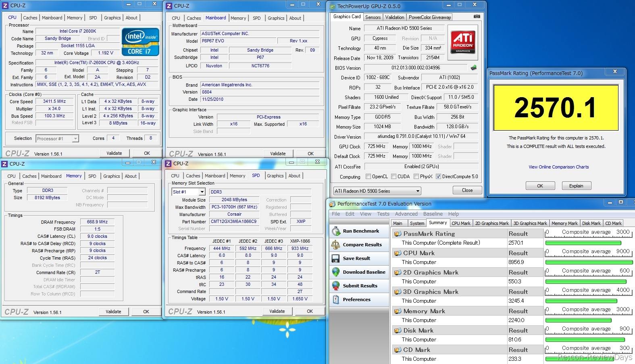This screenshot has width=635, height=364.
Task: Uncheck the DirectCompute 5.0 checkbox
Action: click(438, 177)
